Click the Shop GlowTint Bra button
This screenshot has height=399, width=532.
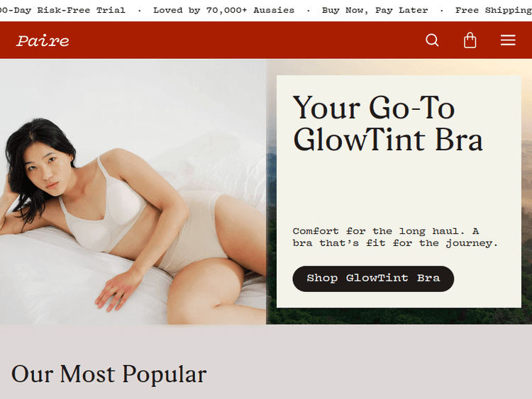tap(373, 279)
